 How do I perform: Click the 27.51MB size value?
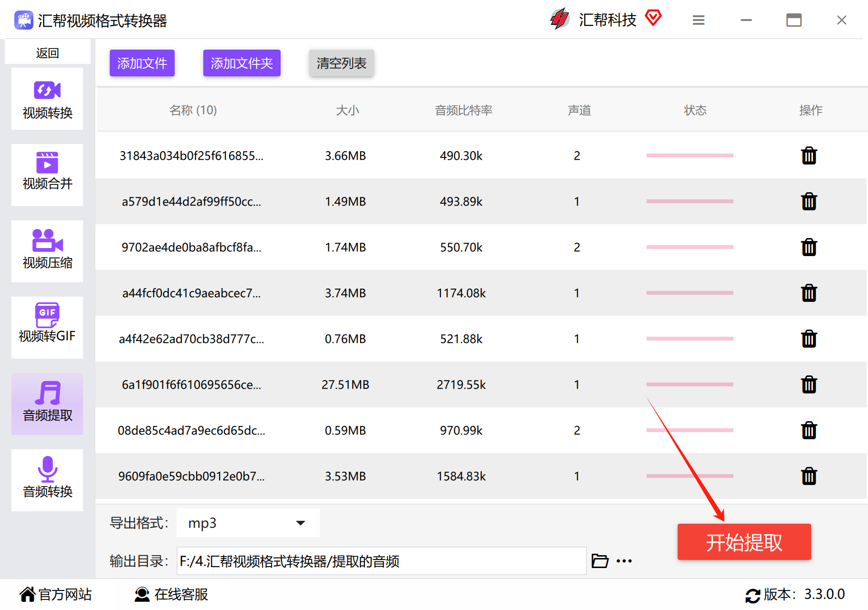click(x=345, y=384)
